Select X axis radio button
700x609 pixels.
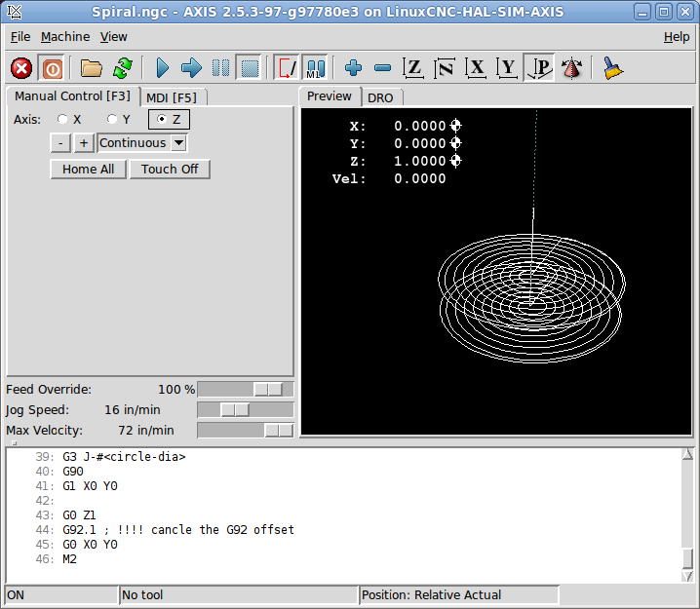(x=69, y=120)
